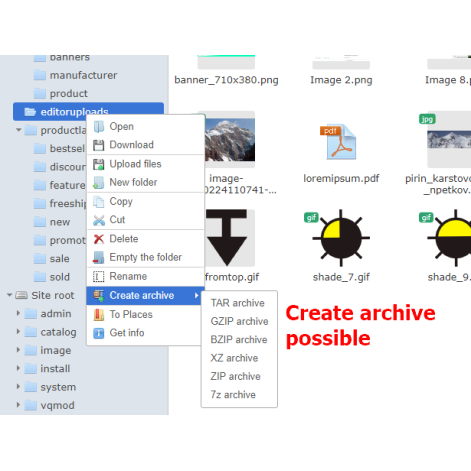The width and height of the screenshot is (471, 471).
Task: Click the To Places bookmark icon
Action: click(x=99, y=314)
